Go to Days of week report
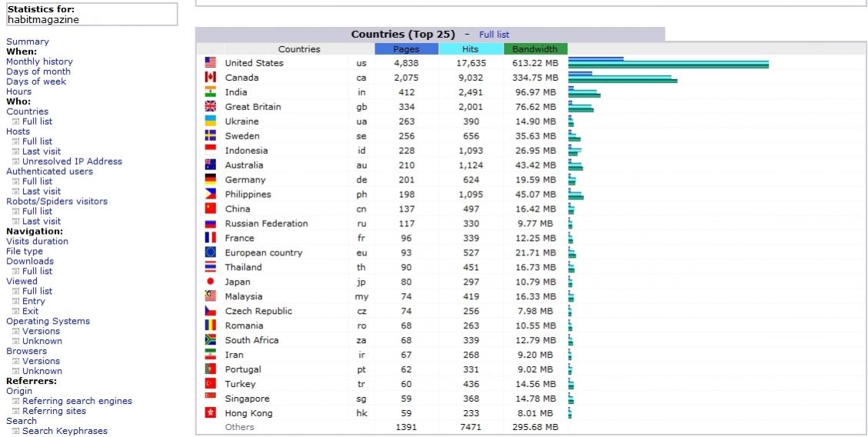The height and width of the screenshot is (437, 868). 36,82
